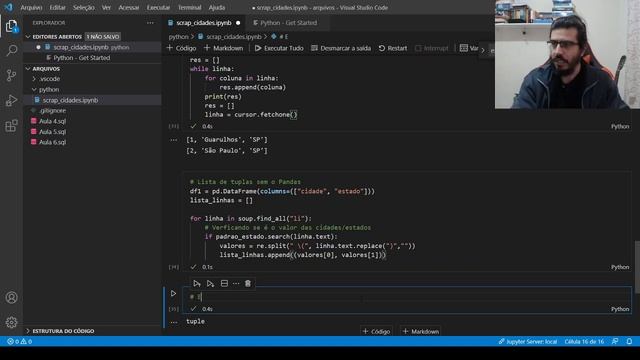This screenshot has width=640, height=360.
Task: Execute cell and above from the cell toolbar
Action: pyautogui.click(x=197, y=283)
